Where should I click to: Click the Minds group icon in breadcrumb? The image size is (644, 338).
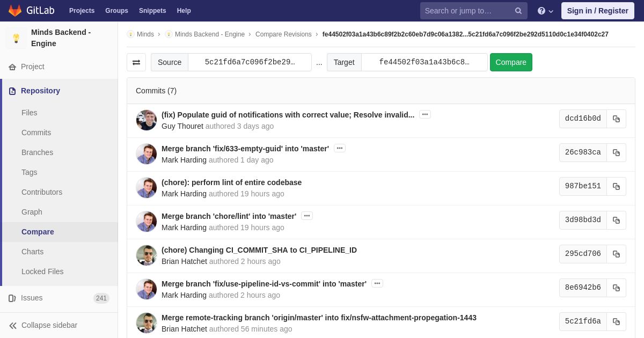(x=130, y=34)
